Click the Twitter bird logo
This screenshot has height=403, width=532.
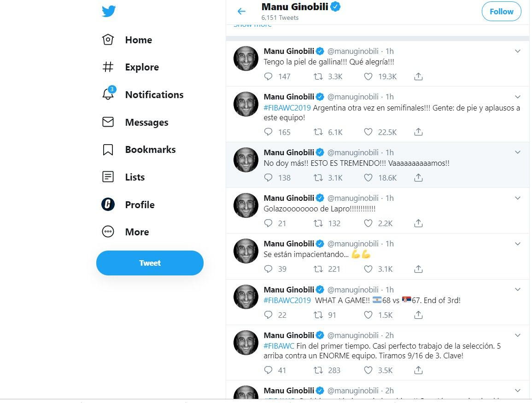109,11
